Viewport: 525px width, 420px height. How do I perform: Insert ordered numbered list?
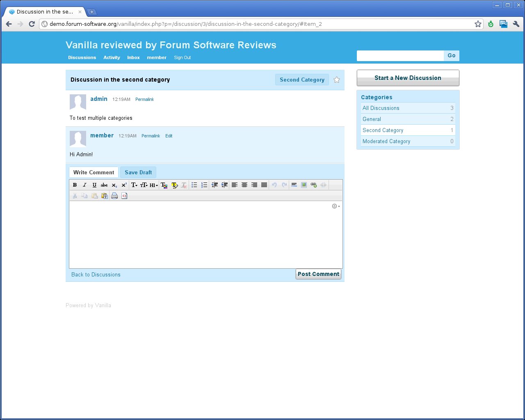(x=204, y=185)
